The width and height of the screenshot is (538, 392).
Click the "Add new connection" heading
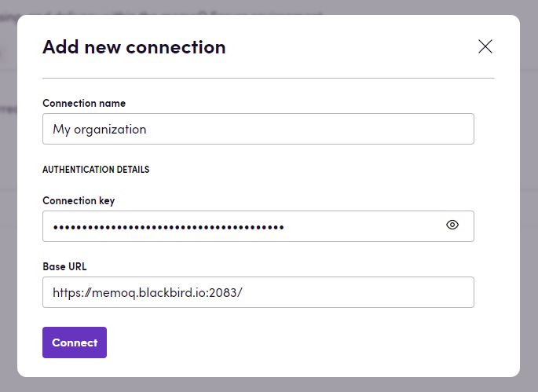pos(134,47)
